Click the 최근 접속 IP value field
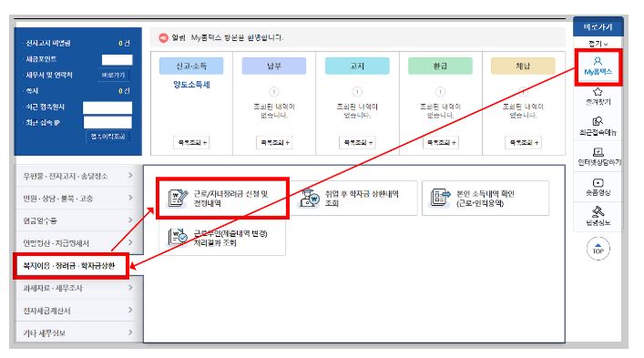Image resolution: width=644 pixels, height=358 pixels. point(107,122)
